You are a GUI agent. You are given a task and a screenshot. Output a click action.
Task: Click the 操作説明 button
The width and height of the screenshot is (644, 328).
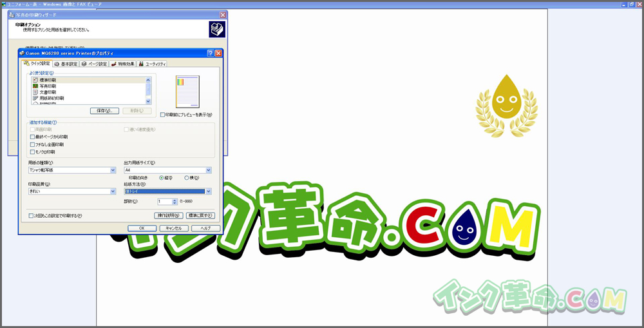tap(168, 216)
